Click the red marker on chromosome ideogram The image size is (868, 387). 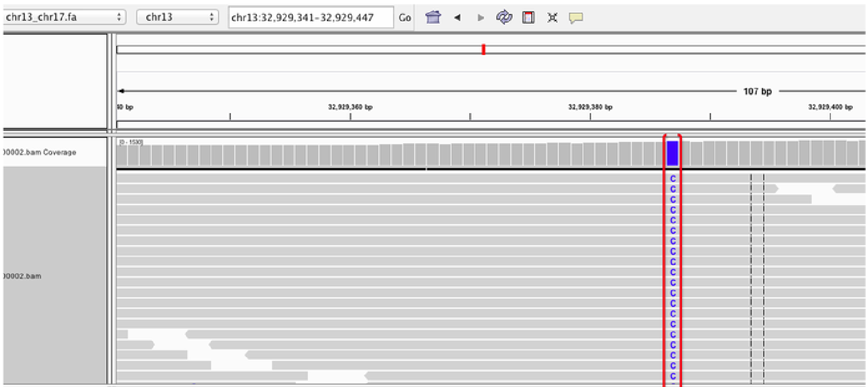click(x=484, y=50)
